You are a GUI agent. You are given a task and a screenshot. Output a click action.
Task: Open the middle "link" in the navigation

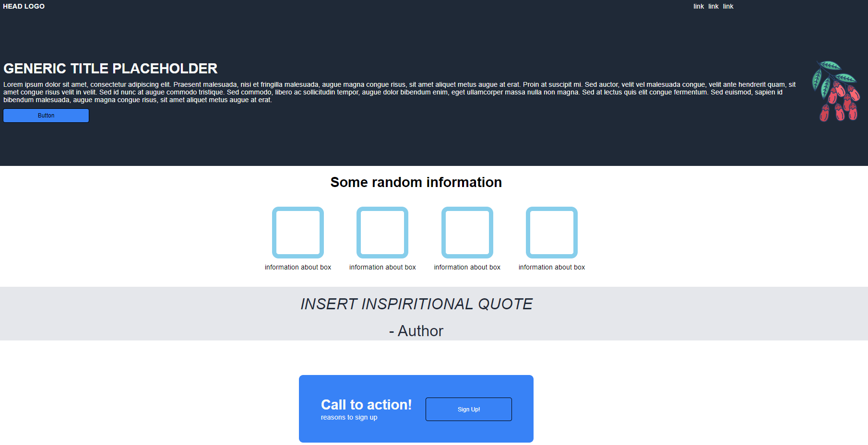(713, 6)
